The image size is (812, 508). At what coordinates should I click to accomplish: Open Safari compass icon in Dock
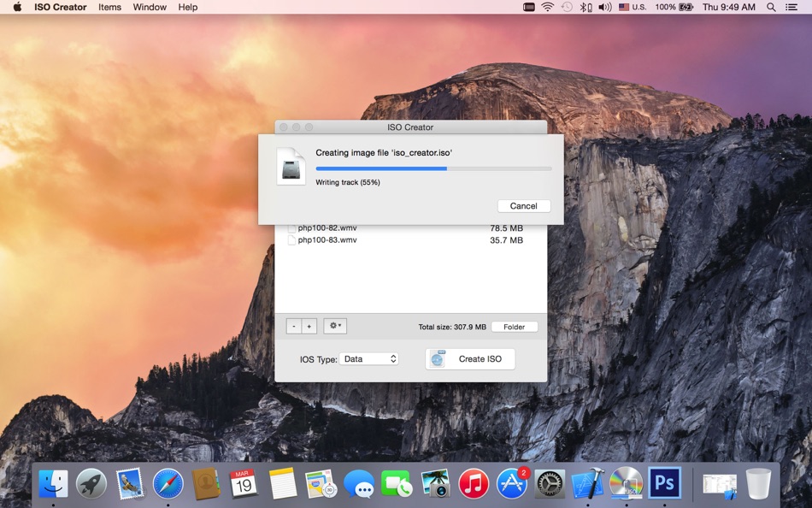pos(168,484)
